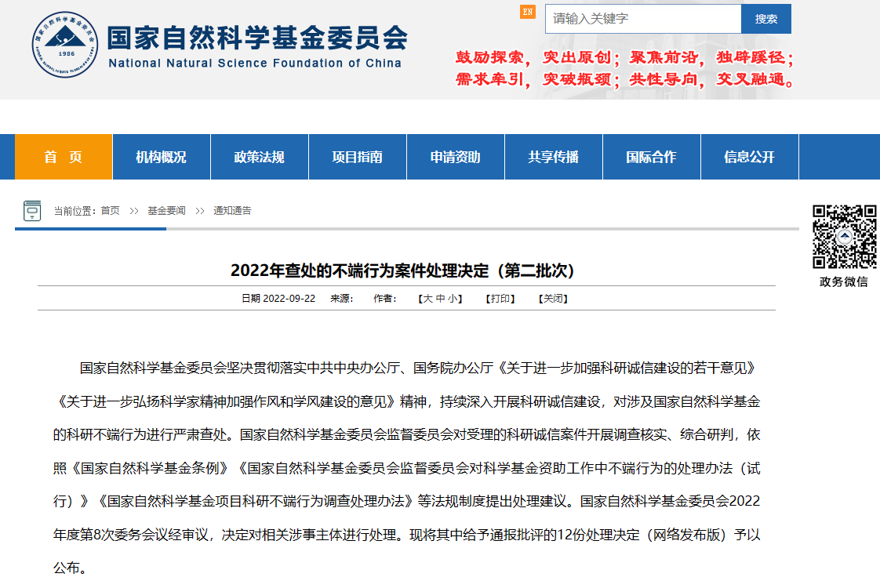The image size is (880, 588).
Task: Click the 国家自然科学基金委员会 site title
Action: tap(257, 38)
